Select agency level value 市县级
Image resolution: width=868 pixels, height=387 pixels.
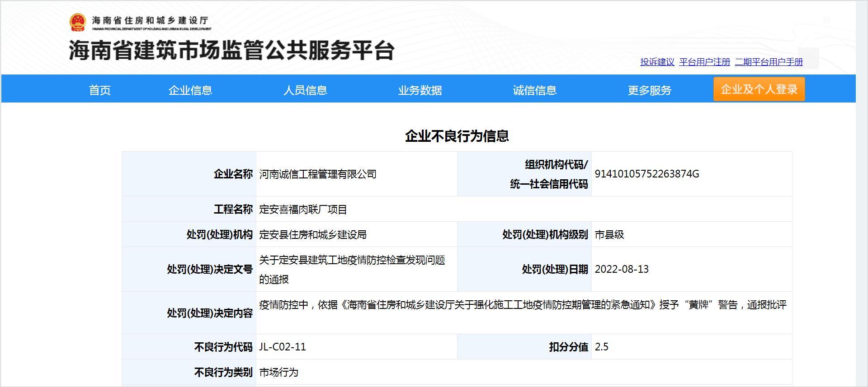click(x=609, y=235)
